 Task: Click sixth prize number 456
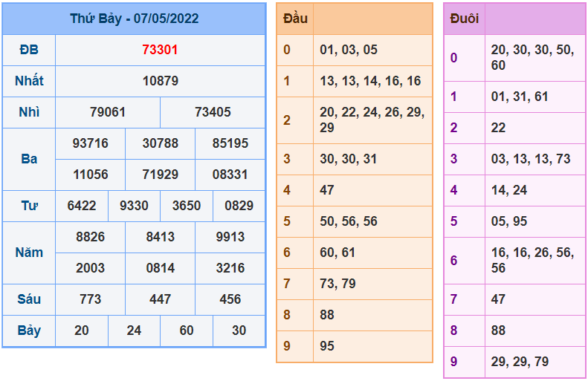(230, 299)
